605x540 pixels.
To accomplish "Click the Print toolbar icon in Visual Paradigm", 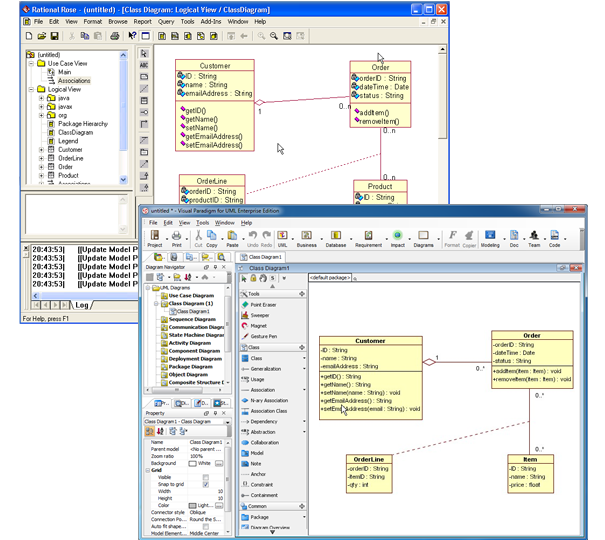I will [x=176, y=238].
